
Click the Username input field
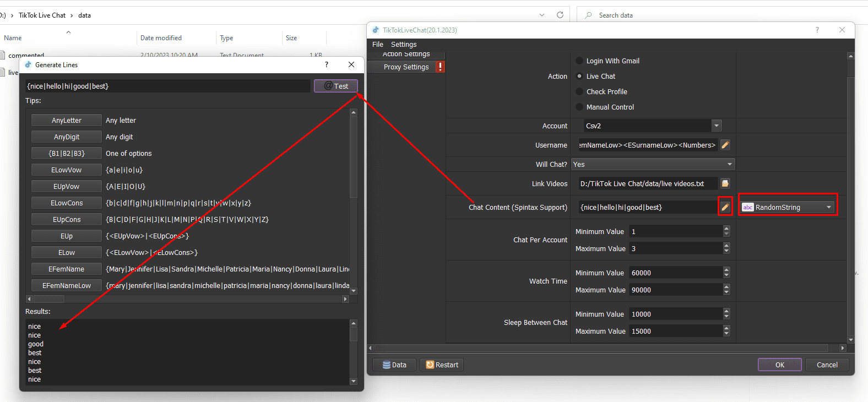(648, 145)
